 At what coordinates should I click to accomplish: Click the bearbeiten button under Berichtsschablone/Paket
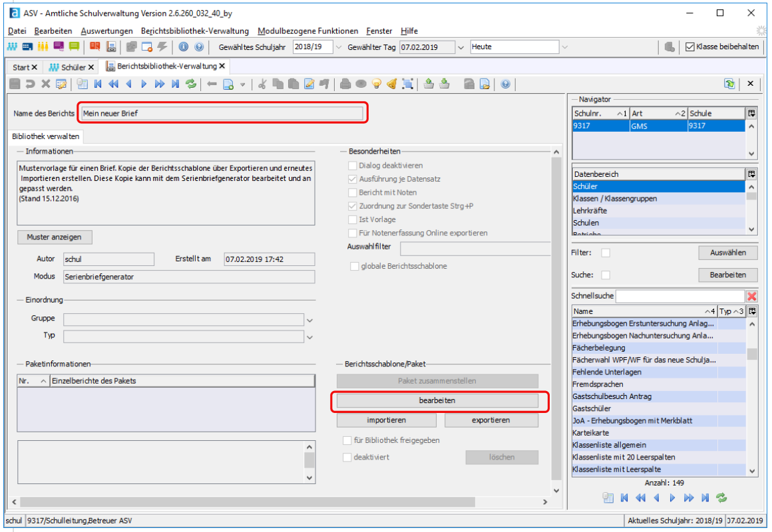click(x=437, y=400)
